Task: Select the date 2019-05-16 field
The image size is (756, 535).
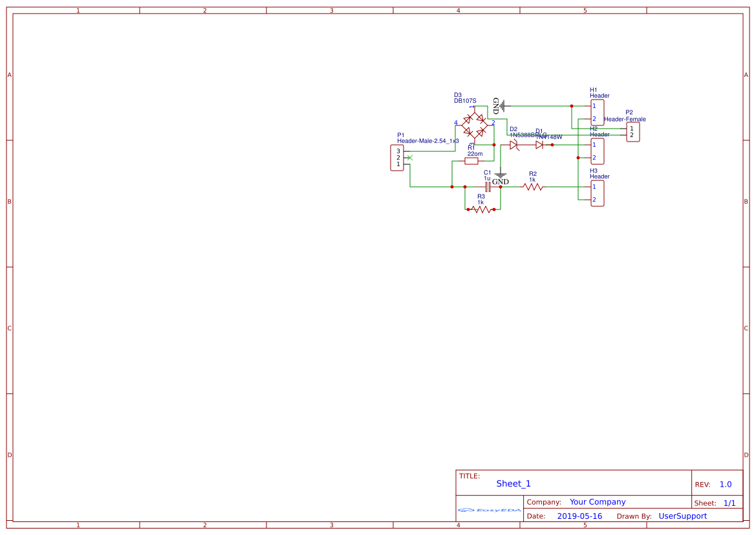Action: (x=579, y=516)
